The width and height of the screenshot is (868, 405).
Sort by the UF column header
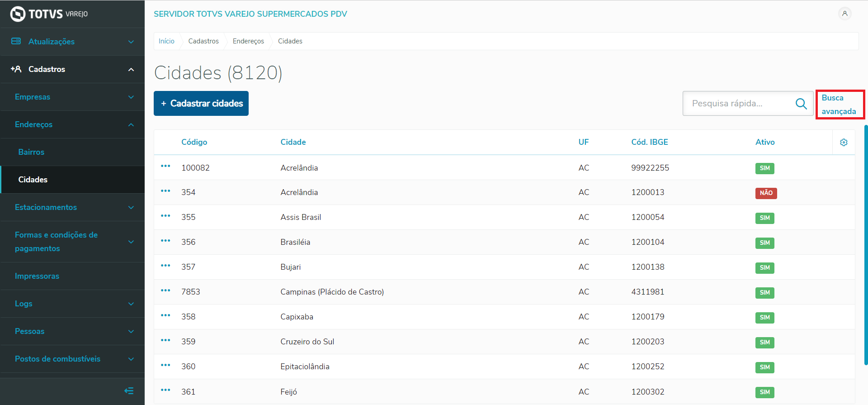coord(584,142)
